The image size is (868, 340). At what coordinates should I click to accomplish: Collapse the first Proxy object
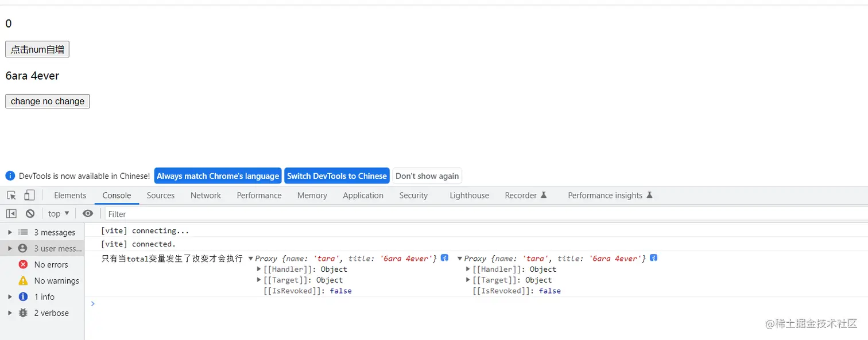tap(251, 259)
